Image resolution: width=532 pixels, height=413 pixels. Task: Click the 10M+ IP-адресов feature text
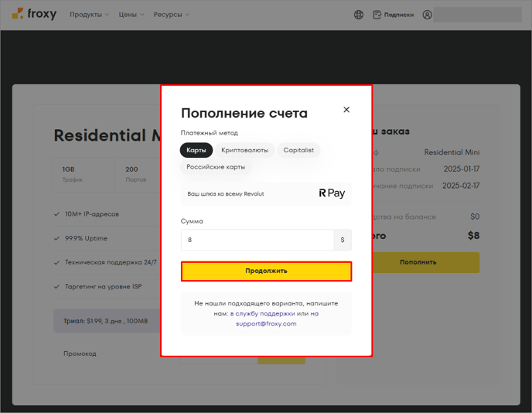point(91,214)
